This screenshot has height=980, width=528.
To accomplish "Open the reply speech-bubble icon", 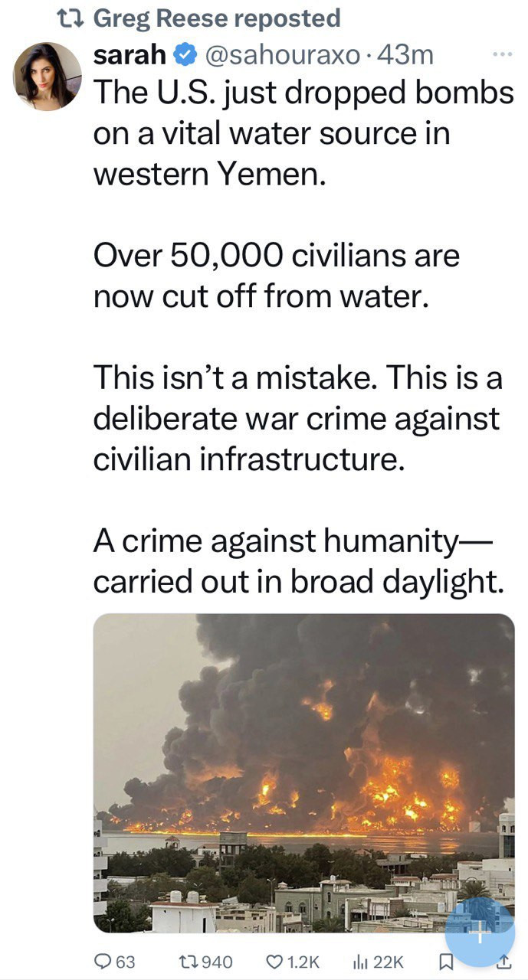I will [x=103, y=961].
